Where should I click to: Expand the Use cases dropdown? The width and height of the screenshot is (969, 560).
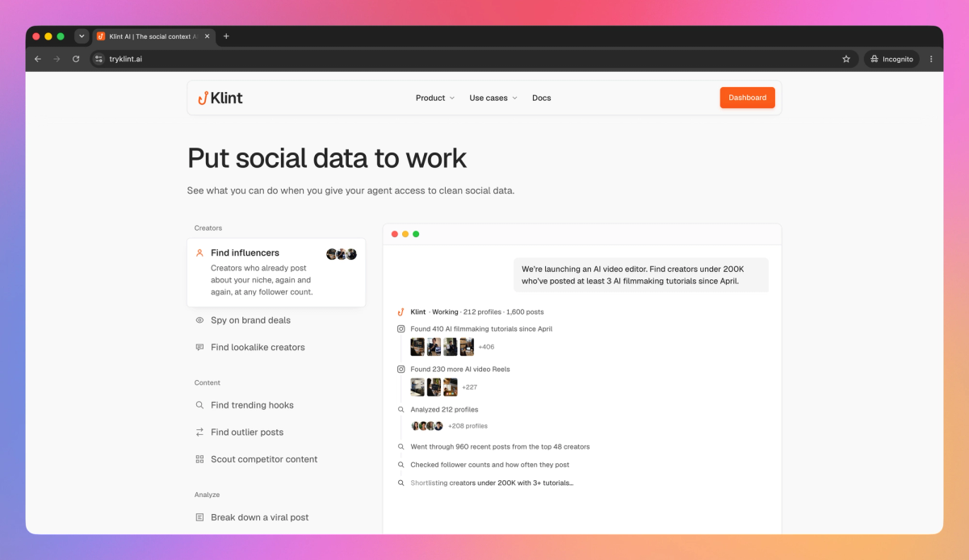(493, 98)
